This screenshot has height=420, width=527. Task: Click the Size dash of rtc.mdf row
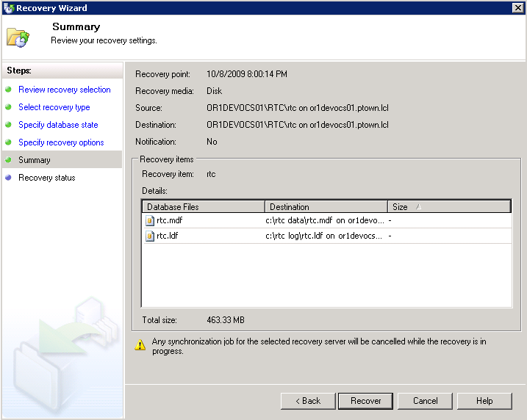pyautogui.click(x=390, y=221)
